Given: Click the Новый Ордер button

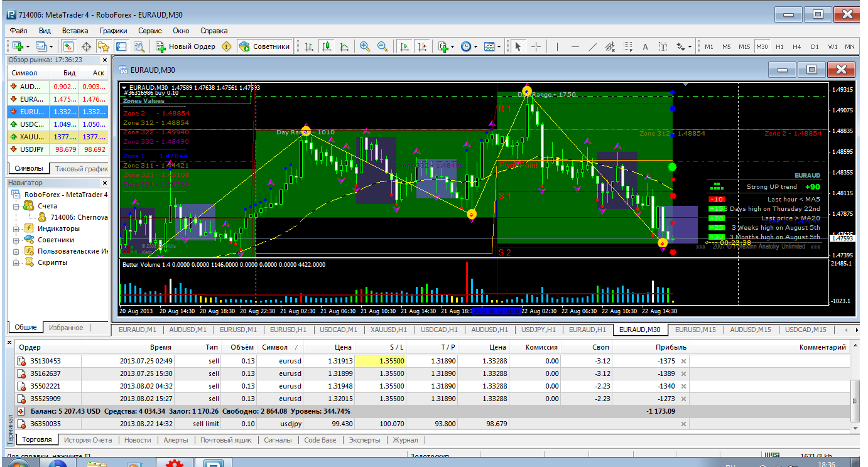Looking at the screenshot, I should coord(185,46).
